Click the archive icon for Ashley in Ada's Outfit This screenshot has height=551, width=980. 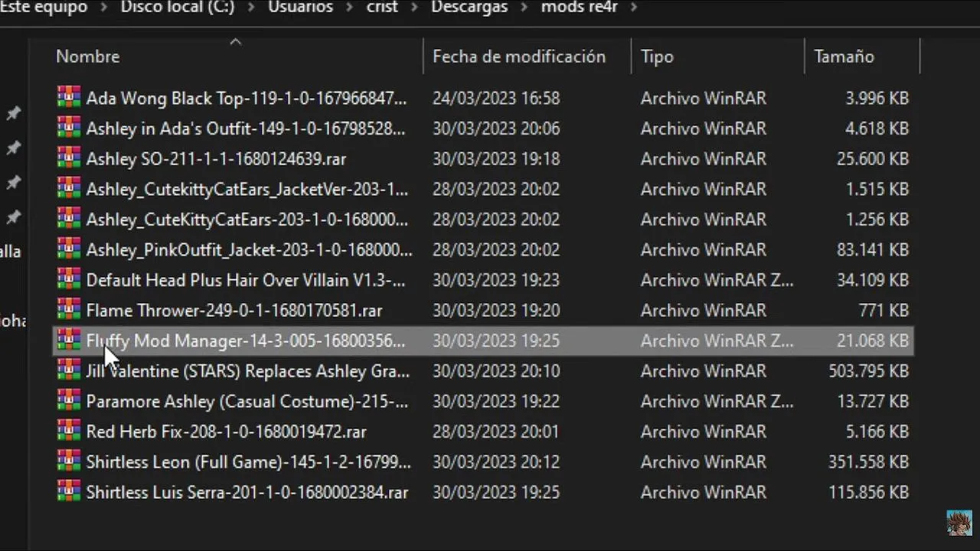pos(68,128)
